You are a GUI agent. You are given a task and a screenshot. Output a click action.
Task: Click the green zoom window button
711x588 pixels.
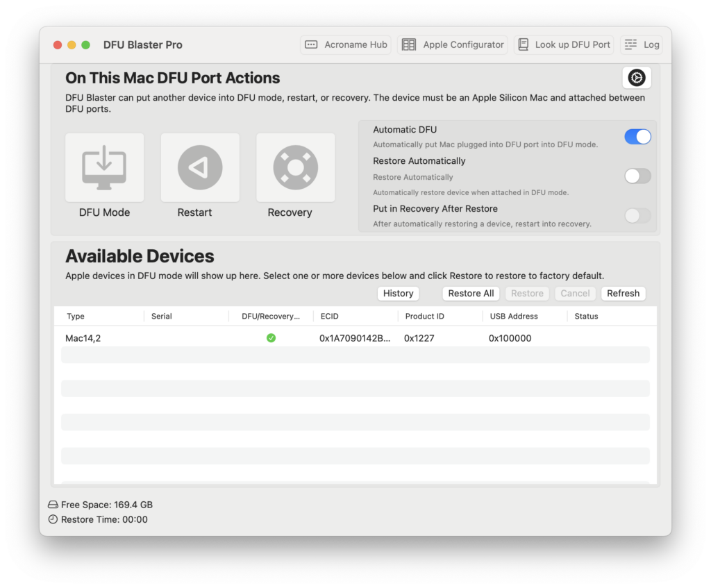[x=85, y=45]
